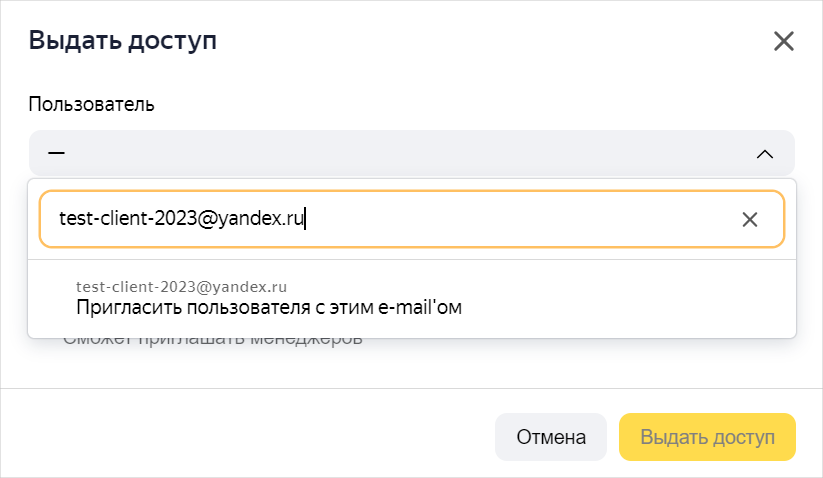This screenshot has height=478, width=823.
Task: Click empty space right of the invite suggestion
Action: click(x=630, y=298)
